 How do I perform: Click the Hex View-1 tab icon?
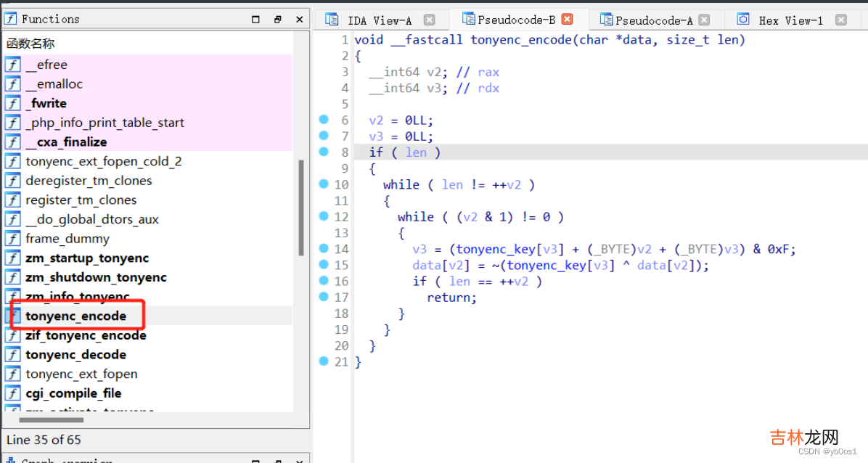(743, 20)
